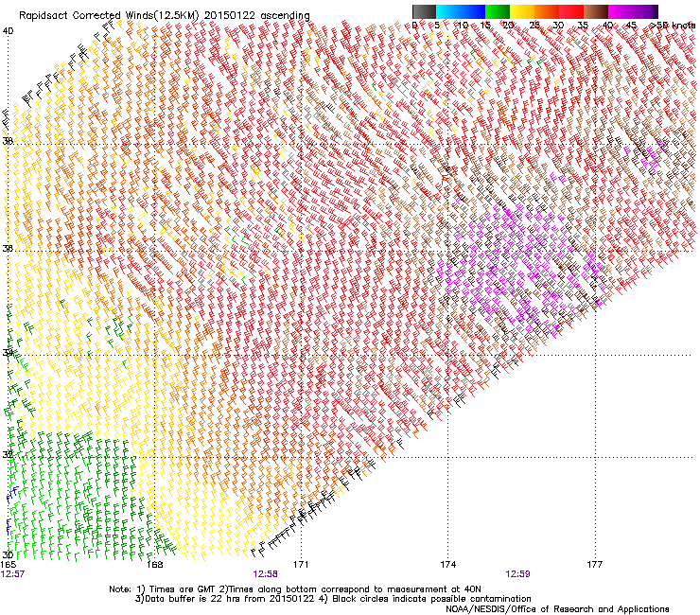Click the '>50 knots' legend label
This screenshot has height=615, width=700.
pos(673,26)
